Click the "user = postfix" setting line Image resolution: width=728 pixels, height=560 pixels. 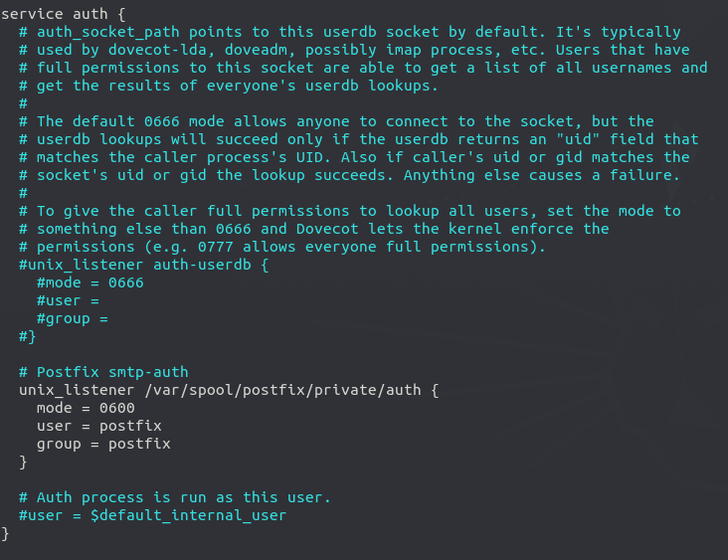click(x=98, y=427)
